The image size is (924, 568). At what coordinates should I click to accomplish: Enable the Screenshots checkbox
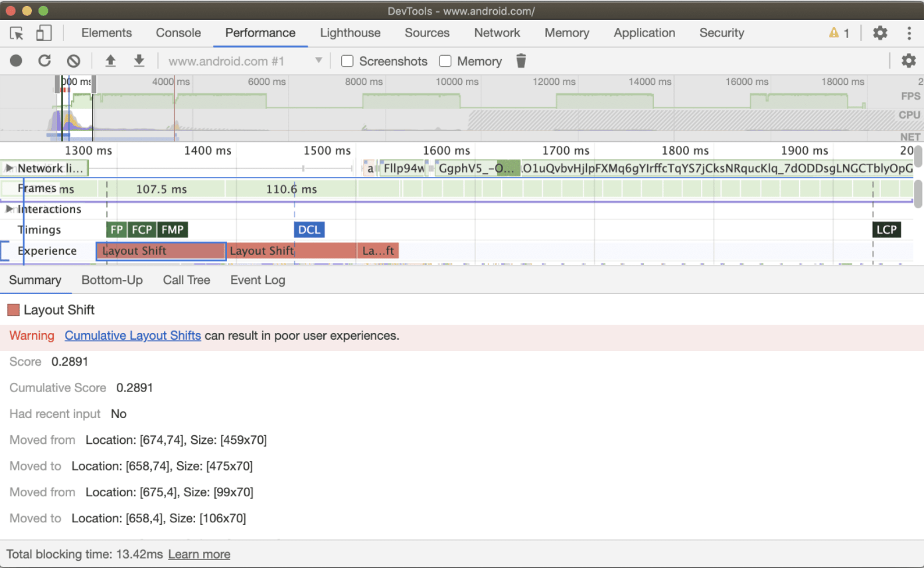click(347, 61)
